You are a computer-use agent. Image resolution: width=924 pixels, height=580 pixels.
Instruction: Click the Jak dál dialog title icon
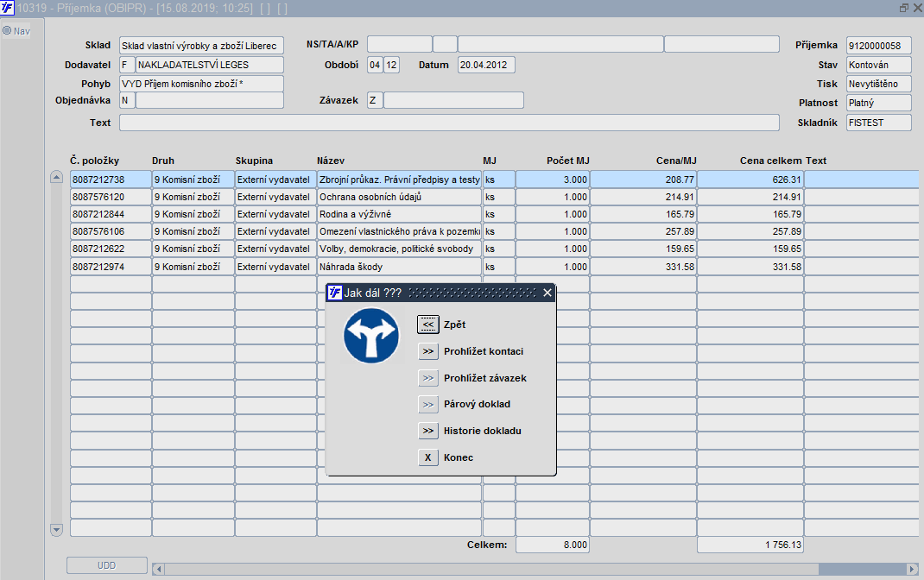(335, 293)
